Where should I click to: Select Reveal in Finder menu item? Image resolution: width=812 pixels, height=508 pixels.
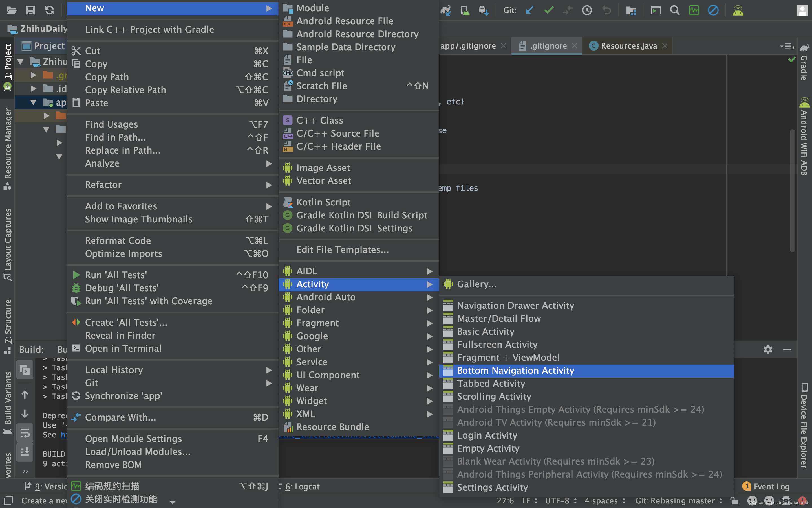tap(173, 336)
